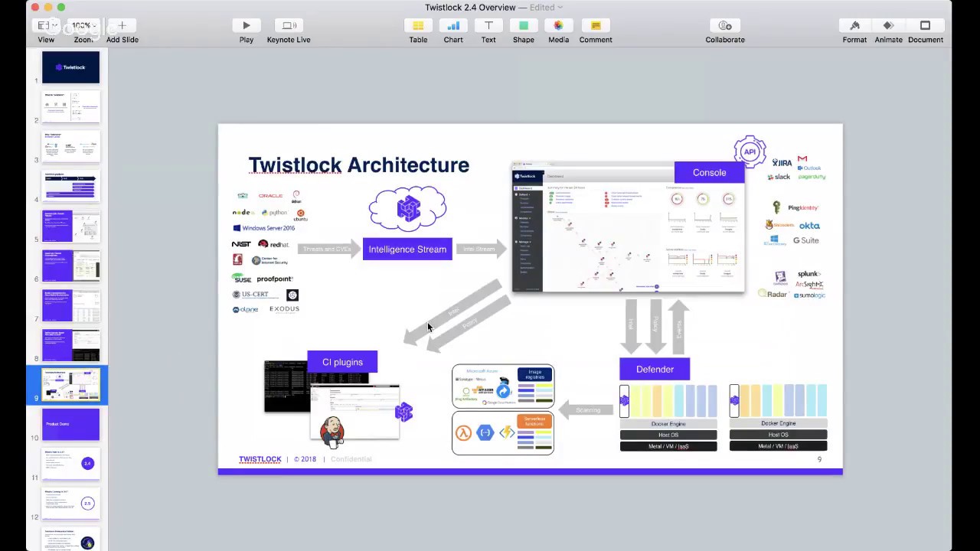Select slide 7 thumbnail
Viewport: 980px width, 551px height.
[x=71, y=306]
